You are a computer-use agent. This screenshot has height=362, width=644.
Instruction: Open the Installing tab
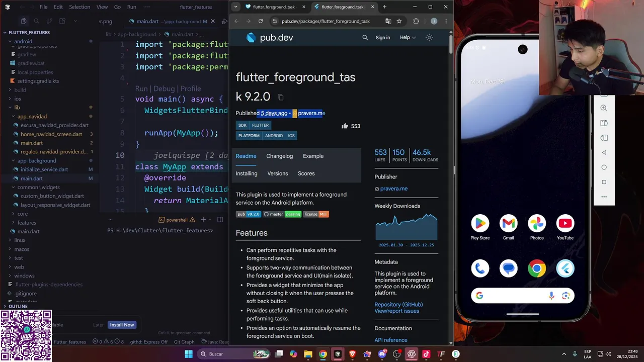(247, 173)
